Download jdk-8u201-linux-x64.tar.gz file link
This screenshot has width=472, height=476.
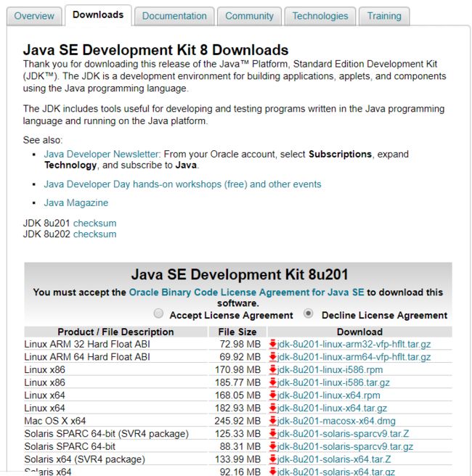pos(332,408)
